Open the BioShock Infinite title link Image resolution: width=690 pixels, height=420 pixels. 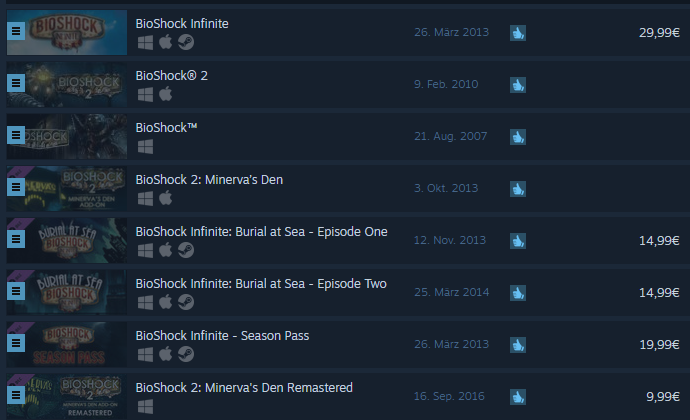pos(182,23)
